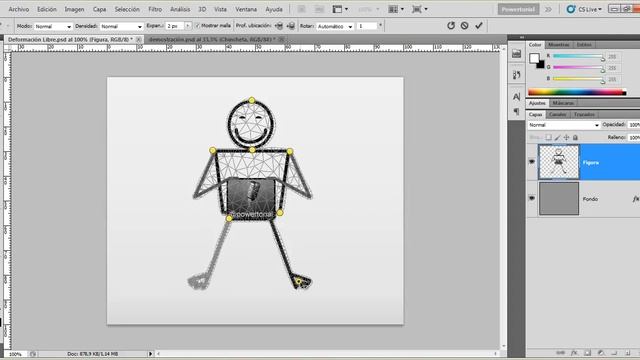The width and height of the screenshot is (640, 360).
Task: Open the arrange documents dropdown
Action: (395, 9)
